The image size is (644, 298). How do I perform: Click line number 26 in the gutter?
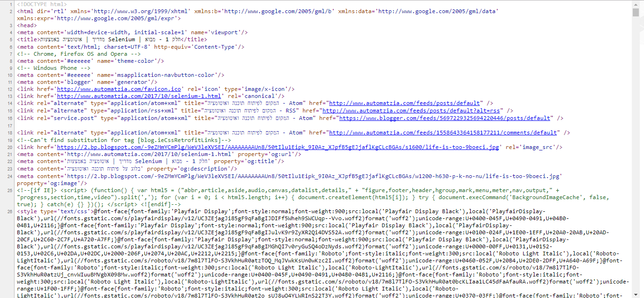(x=10, y=212)
